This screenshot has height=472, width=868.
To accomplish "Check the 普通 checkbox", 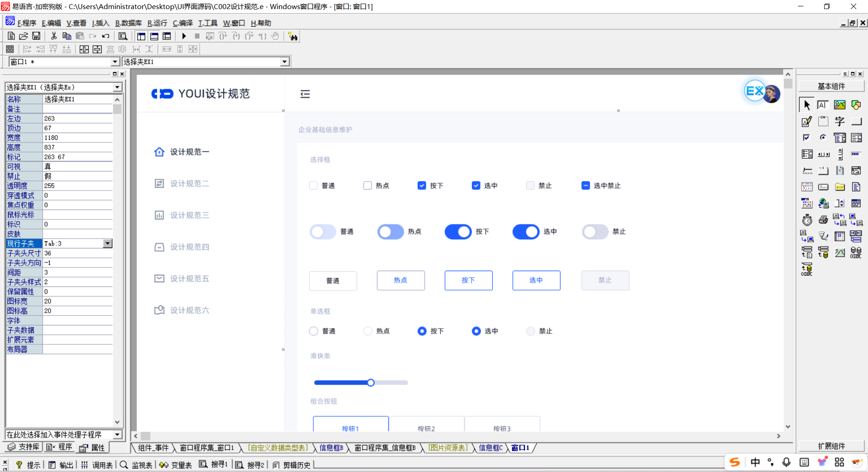I will [313, 186].
